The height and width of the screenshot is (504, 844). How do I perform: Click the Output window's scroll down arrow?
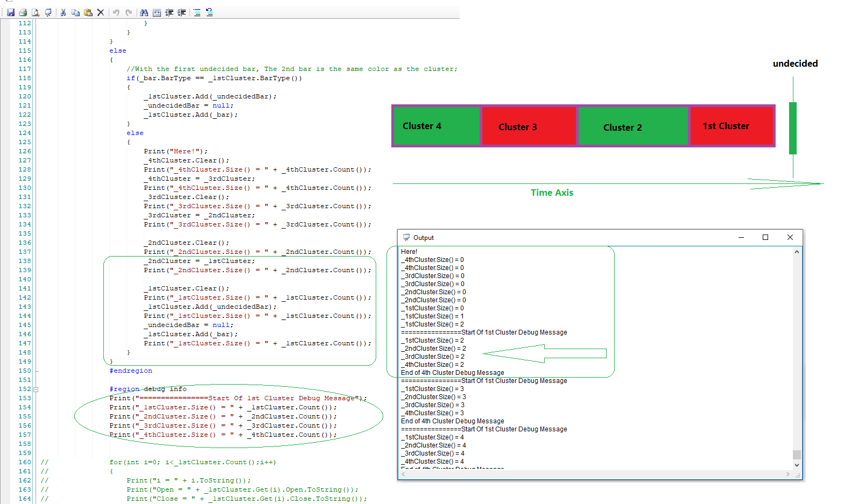tap(797, 465)
